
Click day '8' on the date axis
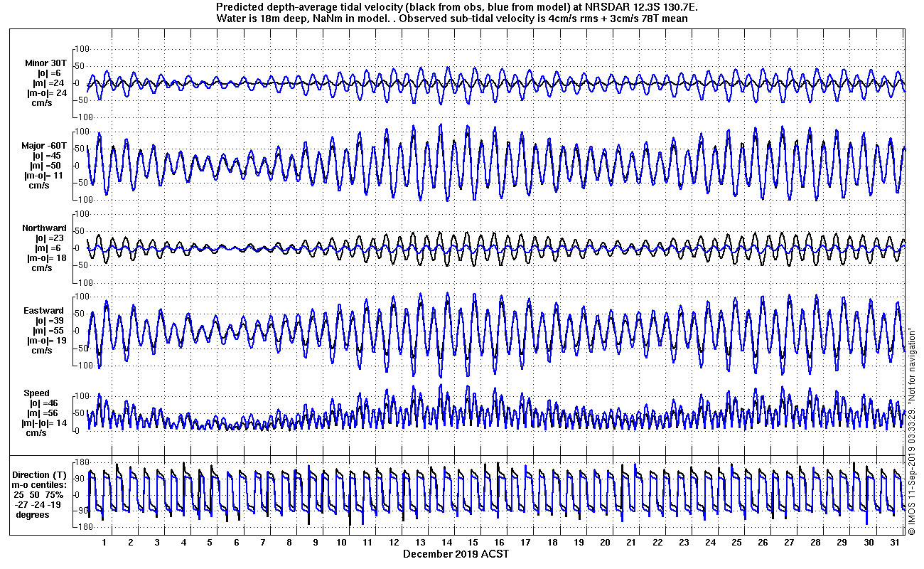tap(289, 543)
